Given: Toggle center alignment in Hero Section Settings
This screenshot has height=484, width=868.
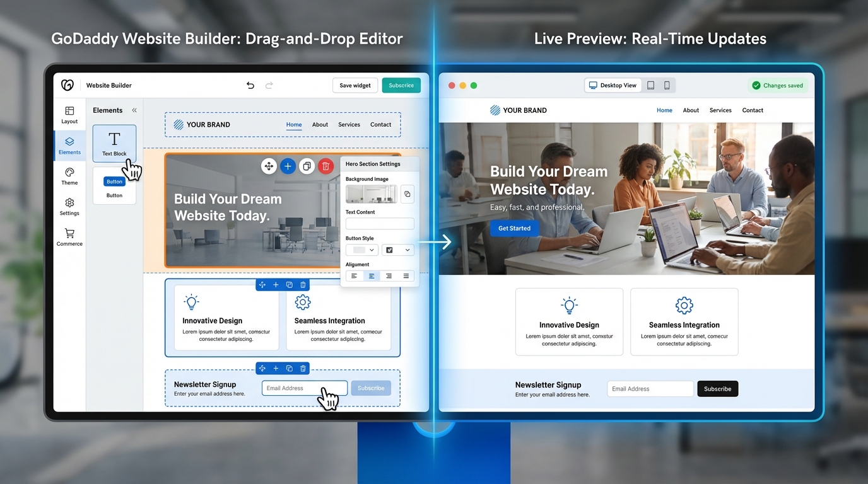Looking at the screenshot, I should [372, 275].
